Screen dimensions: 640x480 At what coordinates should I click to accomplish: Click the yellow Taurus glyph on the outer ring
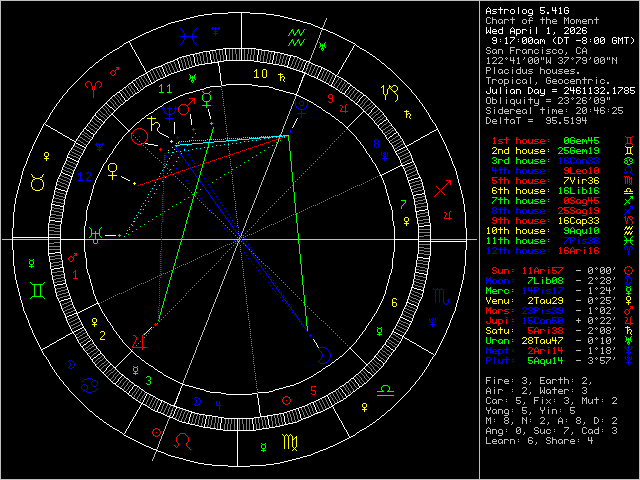click(x=38, y=182)
